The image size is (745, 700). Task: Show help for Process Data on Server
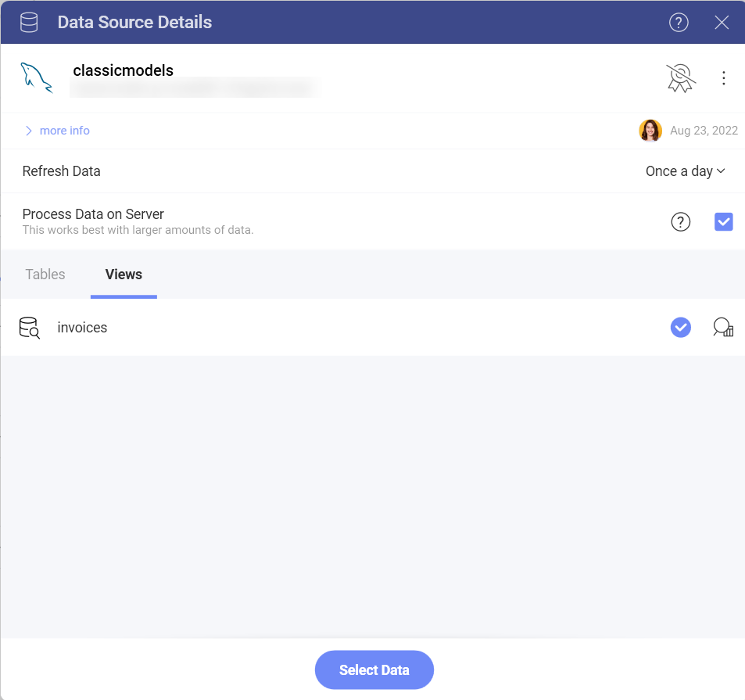680,222
